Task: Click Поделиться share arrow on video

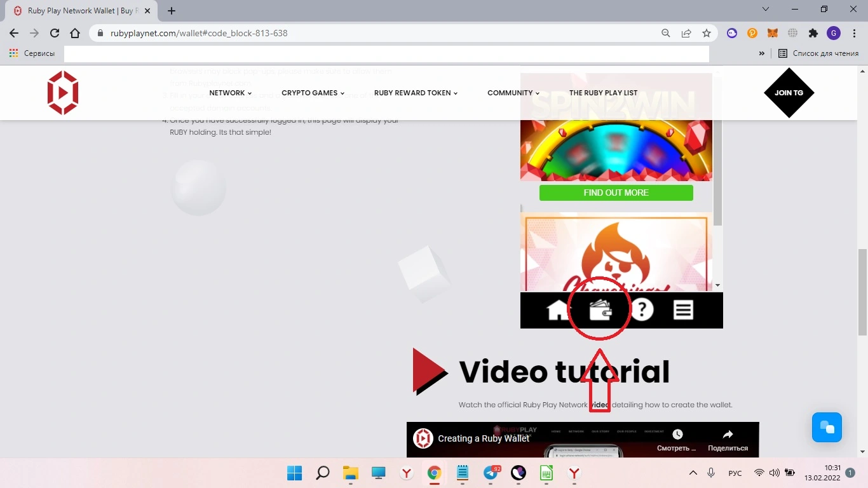Action: tap(728, 439)
